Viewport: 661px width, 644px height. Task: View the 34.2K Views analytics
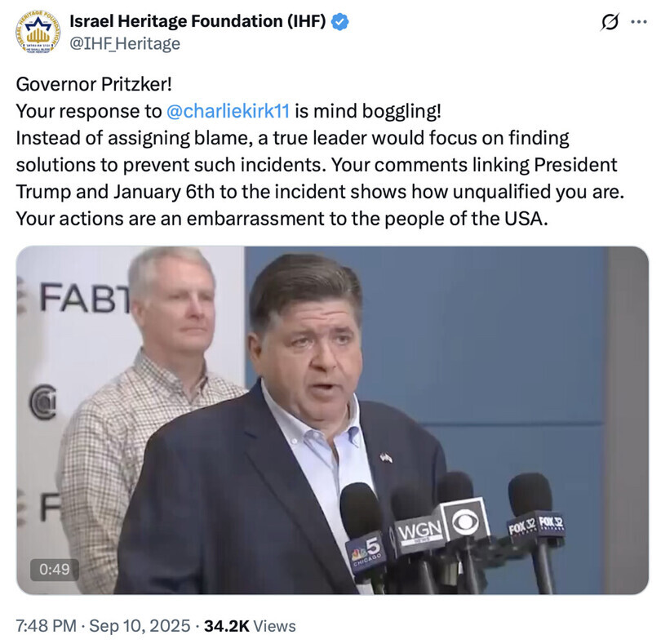tap(250, 626)
